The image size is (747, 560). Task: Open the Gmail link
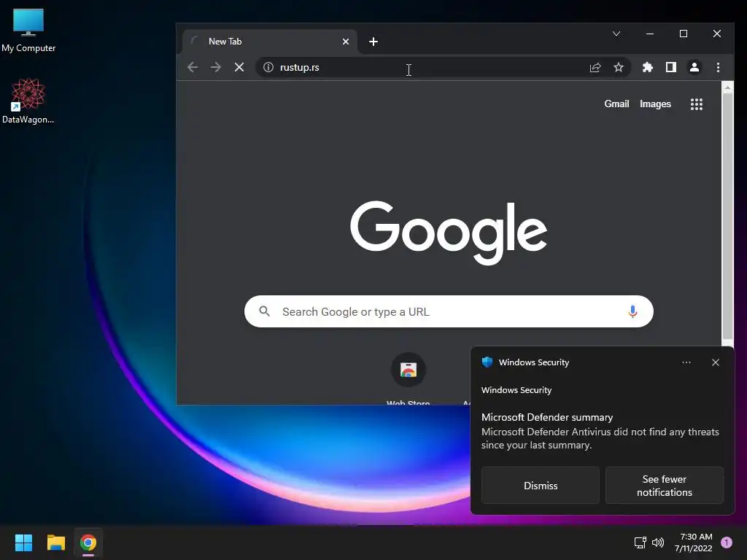click(616, 104)
